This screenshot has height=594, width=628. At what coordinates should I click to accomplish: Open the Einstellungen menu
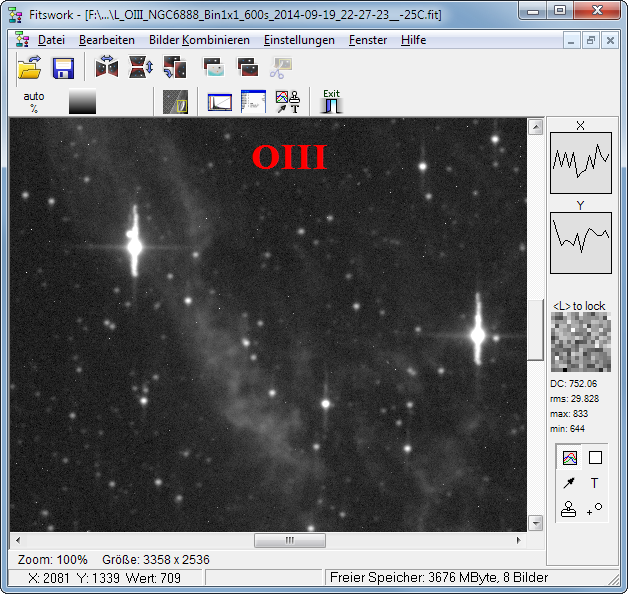299,40
